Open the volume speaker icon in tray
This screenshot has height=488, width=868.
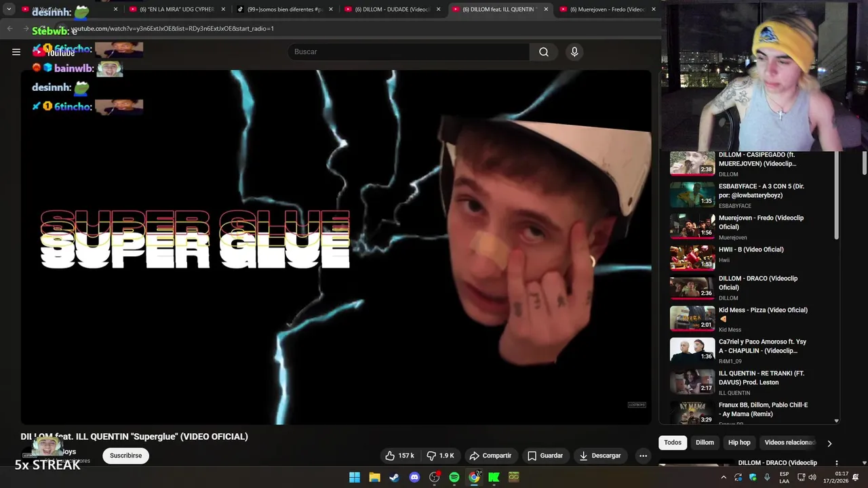click(x=812, y=477)
